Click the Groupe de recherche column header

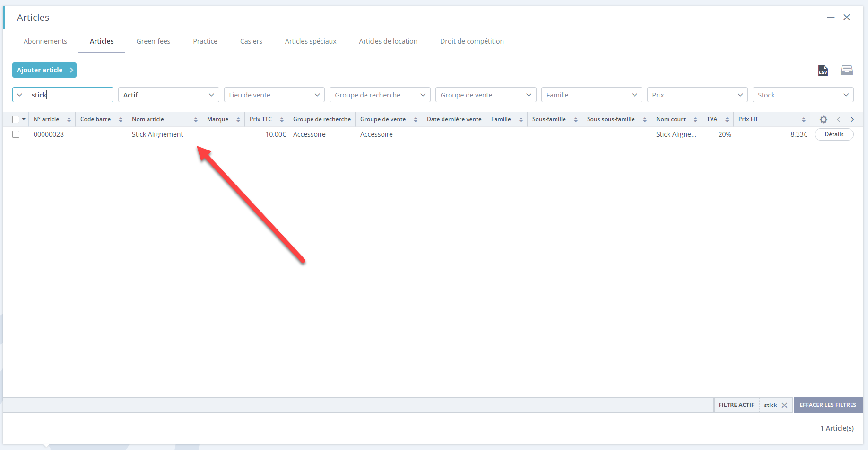point(322,119)
